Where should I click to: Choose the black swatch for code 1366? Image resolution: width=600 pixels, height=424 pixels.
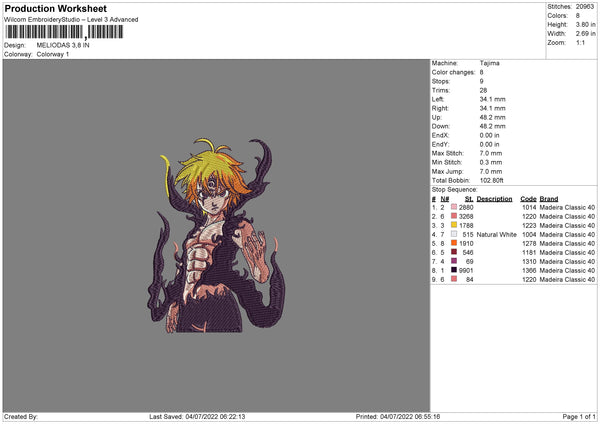coord(454,270)
